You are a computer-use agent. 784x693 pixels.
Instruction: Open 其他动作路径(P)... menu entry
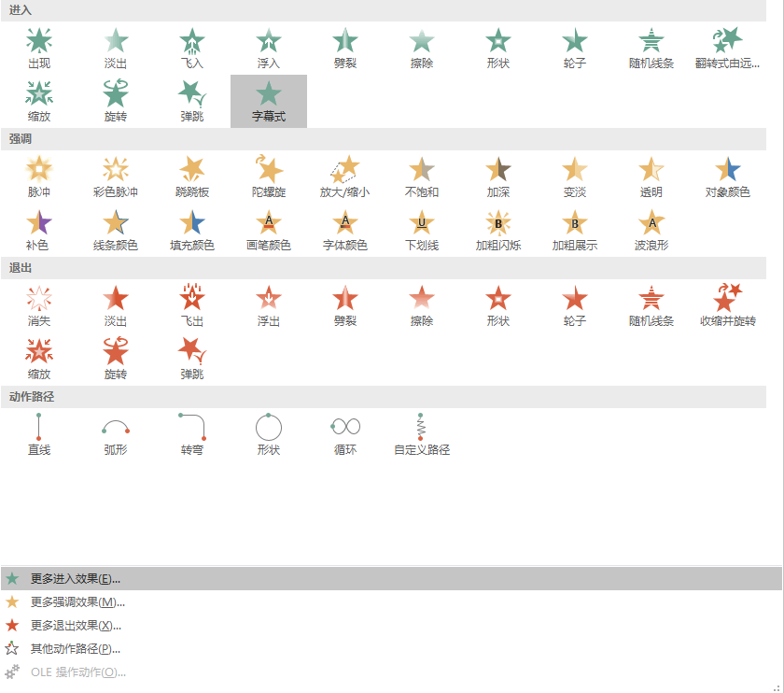[x=391, y=648]
